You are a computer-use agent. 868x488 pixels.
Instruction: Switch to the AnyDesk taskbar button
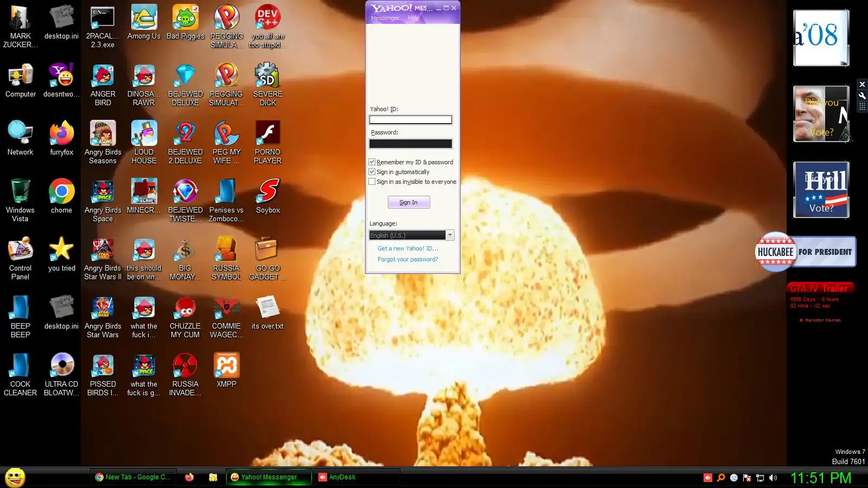(358, 477)
